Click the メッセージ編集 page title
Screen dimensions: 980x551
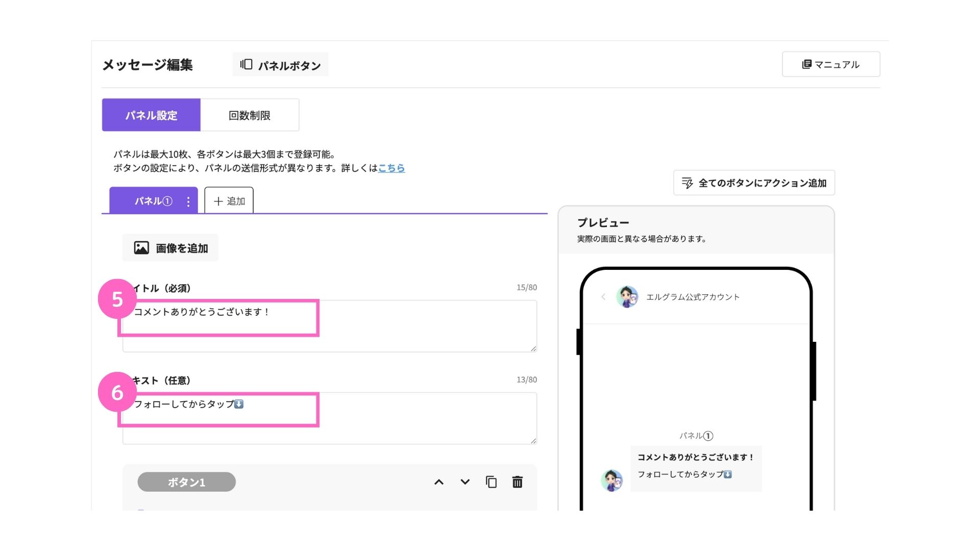(x=148, y=65)
